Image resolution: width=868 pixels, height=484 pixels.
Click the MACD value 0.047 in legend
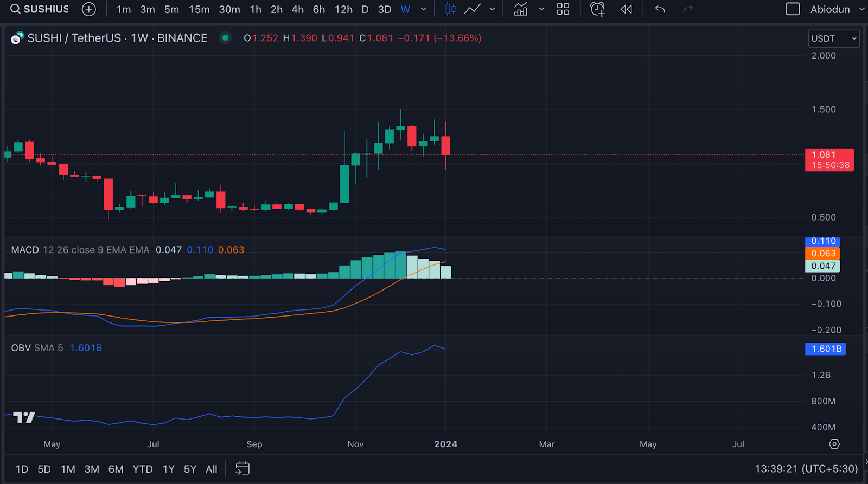point(169,250)
